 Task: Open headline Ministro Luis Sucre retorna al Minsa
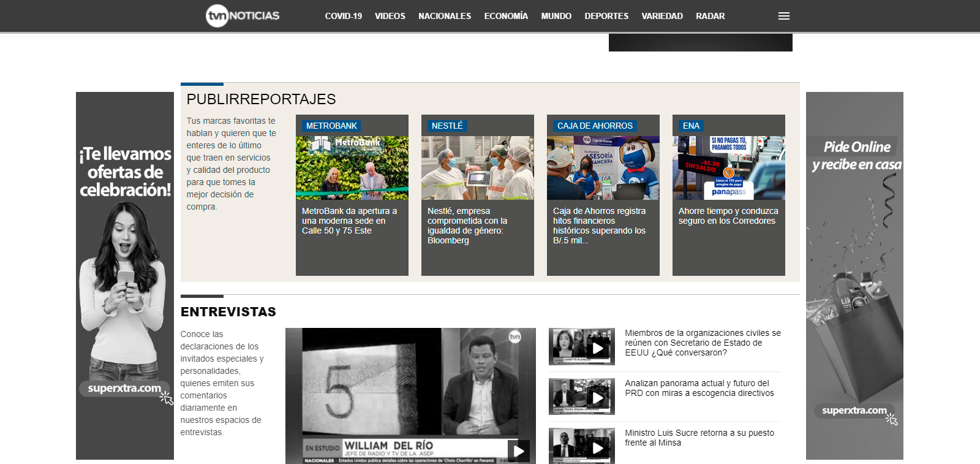pyautogui.click(x=699, y=438)
